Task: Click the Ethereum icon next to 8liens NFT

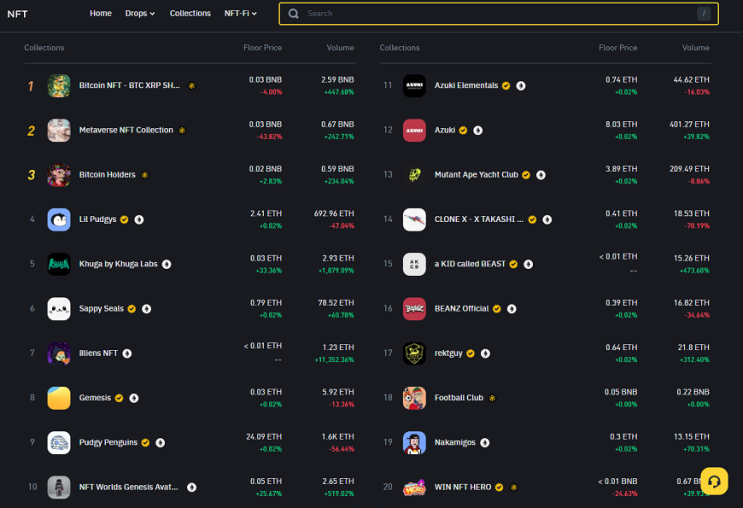Action: (x=127, y=354)
